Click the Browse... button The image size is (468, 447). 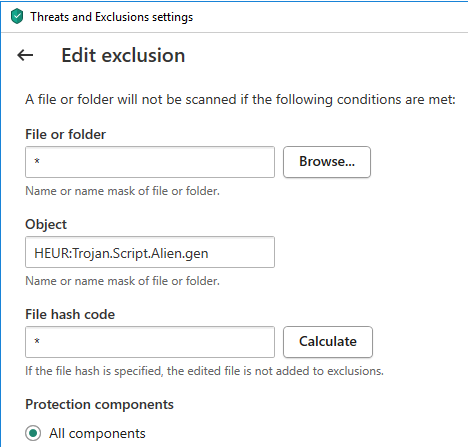click(x=327, y=162)
